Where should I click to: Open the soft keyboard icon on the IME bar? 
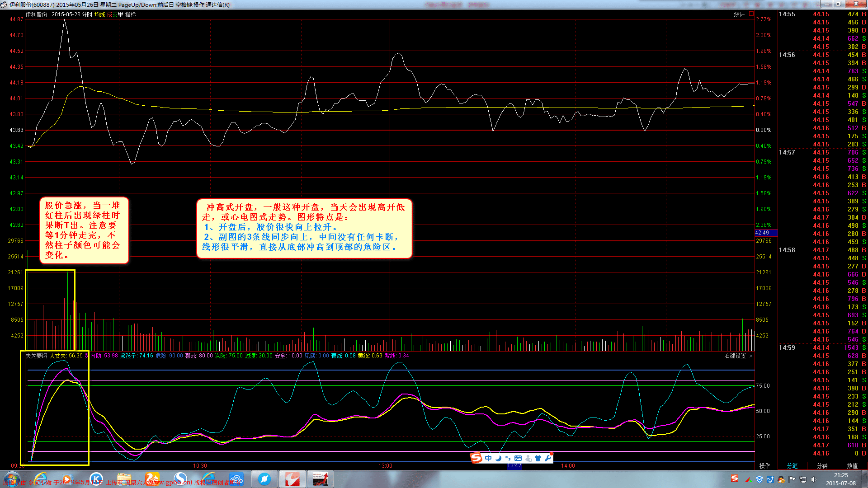(x=518, y=458)
